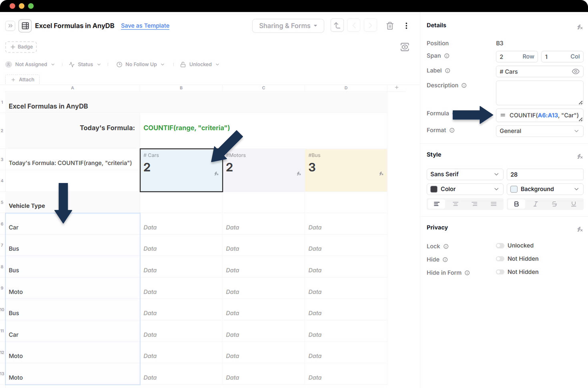Open the Format General dropdown
The height and width of the screenshot is (388, 588).
pos(539,131)
